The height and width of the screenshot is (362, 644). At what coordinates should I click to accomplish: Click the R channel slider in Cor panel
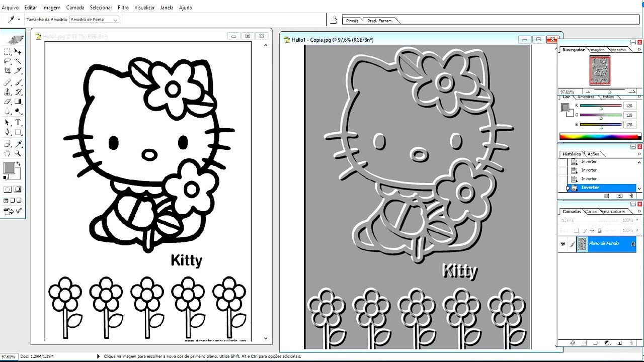click(x=601, y=106)
